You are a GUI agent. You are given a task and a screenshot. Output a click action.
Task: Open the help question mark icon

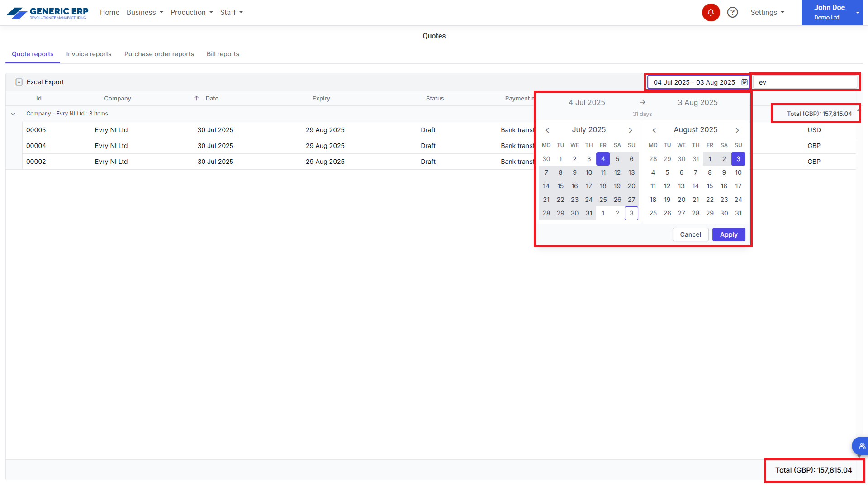coord(732,13)
